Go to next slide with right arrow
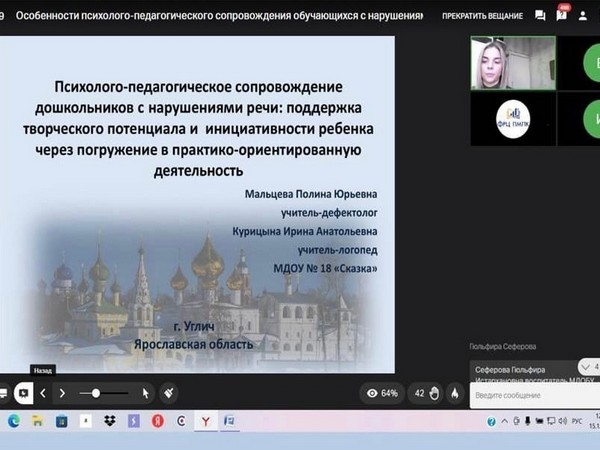The image size is (600, 450). click(x=62, y=393)
